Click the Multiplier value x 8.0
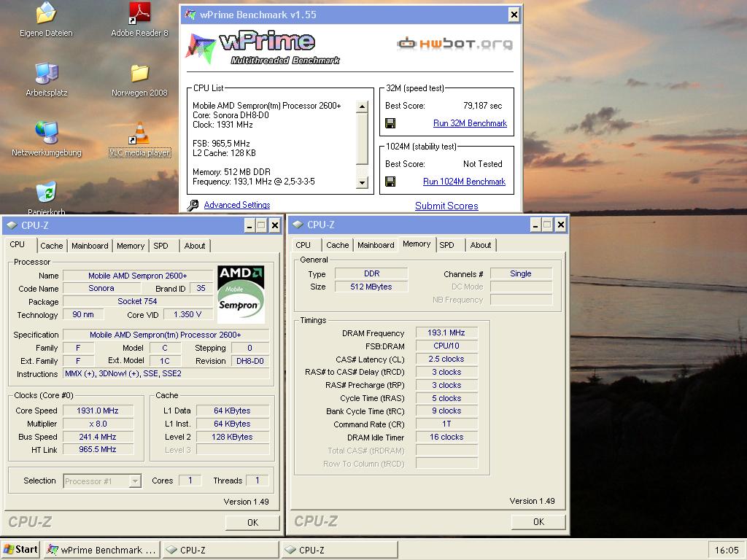This screenshot has height=560, width=747. tap(98, 424)
